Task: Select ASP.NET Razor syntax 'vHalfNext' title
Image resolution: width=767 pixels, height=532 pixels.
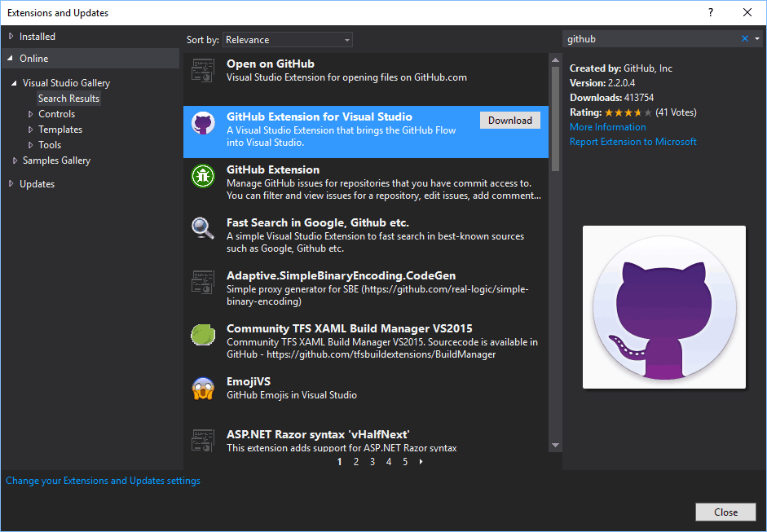Action: 318,434
